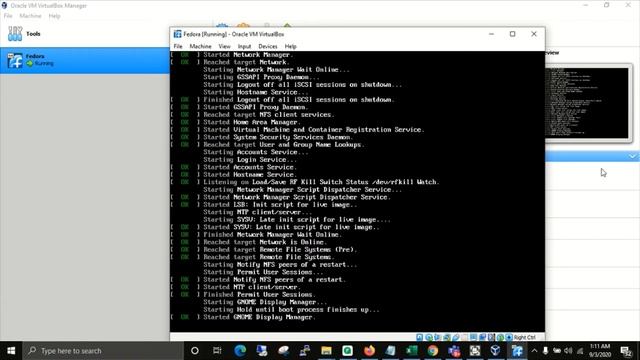
Task: Open the File menu in Fedora VM window
Action: (178, 47)
